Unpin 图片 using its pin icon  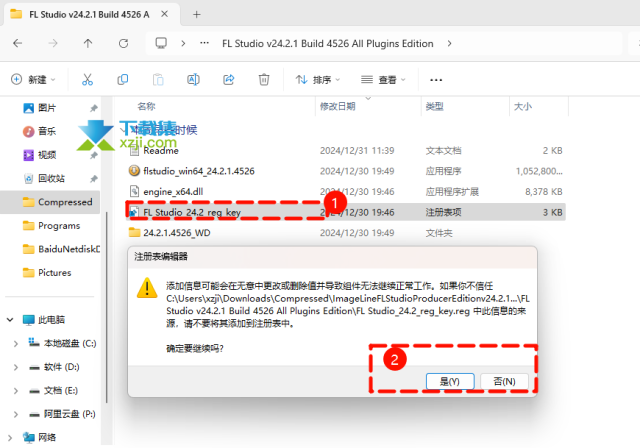point(94,108)
